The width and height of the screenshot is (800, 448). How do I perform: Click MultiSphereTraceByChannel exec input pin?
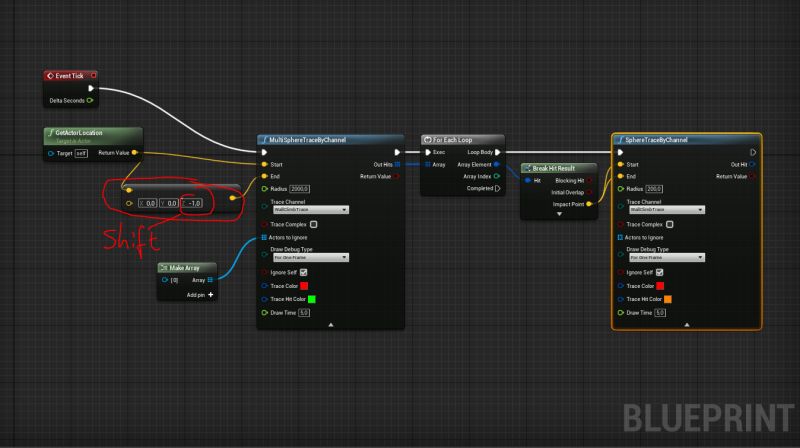coord(264,152)
